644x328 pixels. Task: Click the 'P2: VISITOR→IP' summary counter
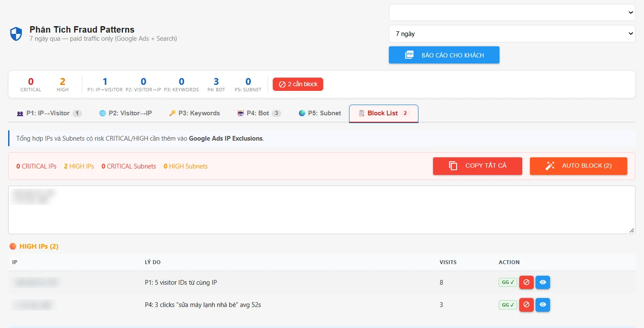pyautogui.click(x=143, y=84)
